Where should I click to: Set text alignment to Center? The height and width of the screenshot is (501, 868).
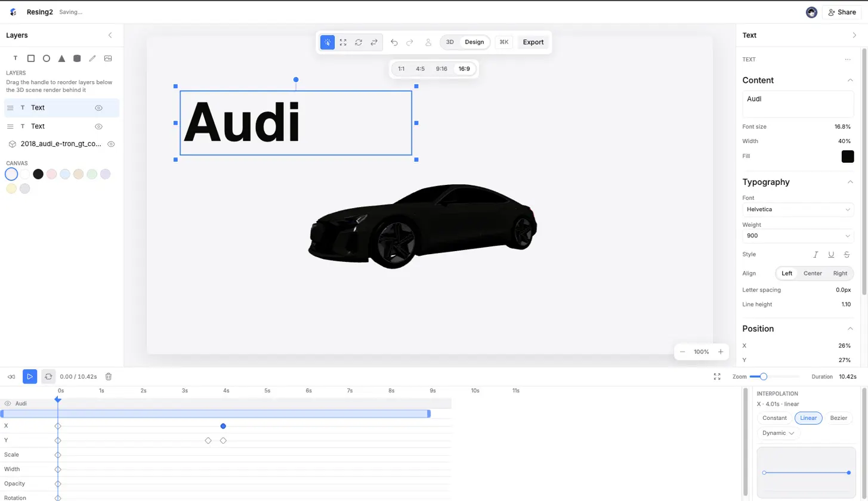pyautogui.click(x=813, y=274)
